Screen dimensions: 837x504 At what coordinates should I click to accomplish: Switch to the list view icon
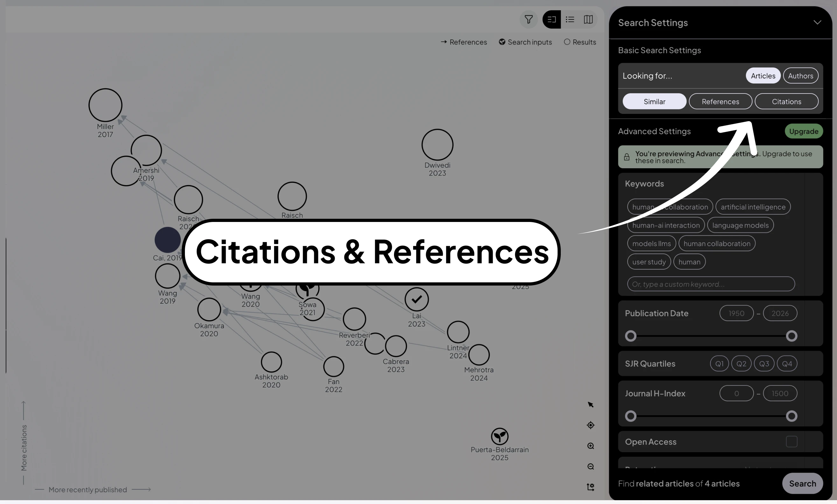coord(570,19)
